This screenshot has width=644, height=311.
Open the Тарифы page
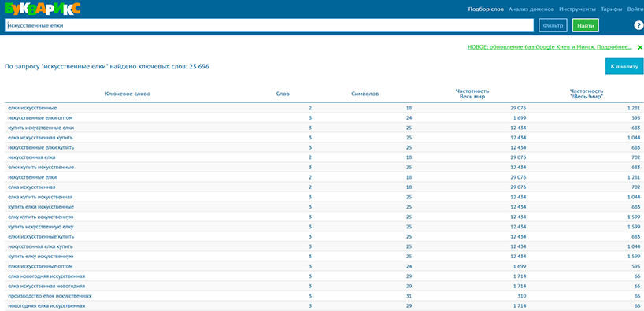[x=611, y=9]
